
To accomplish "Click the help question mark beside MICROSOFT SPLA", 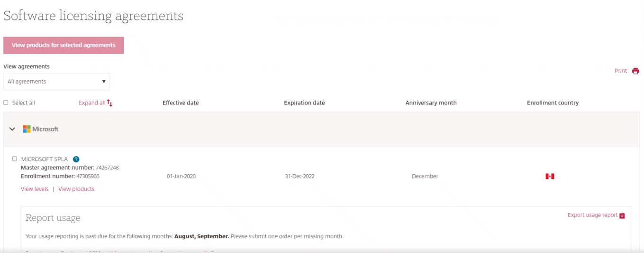I will click(x=76, y=159).
